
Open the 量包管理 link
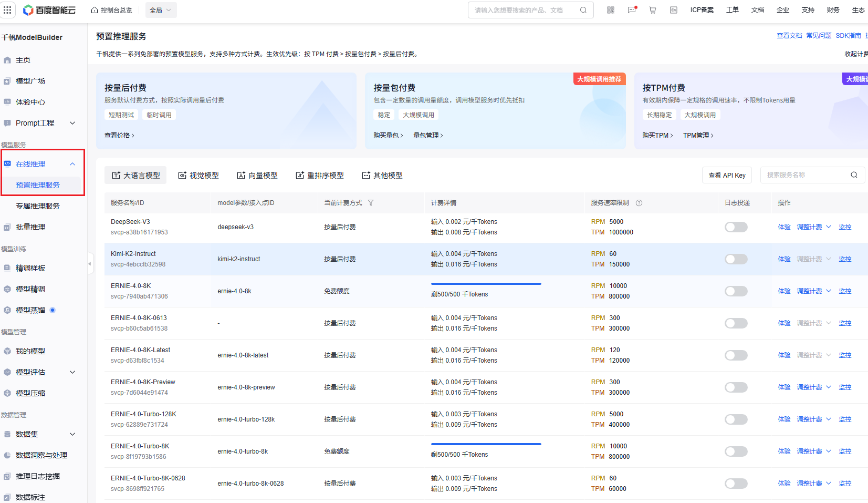pos(428,136)
